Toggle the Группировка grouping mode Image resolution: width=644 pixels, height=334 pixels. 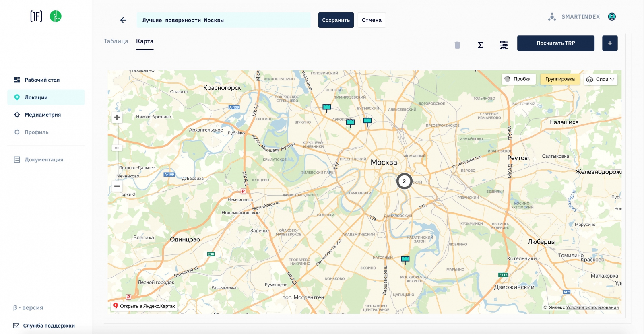click(x=560, y=79)
